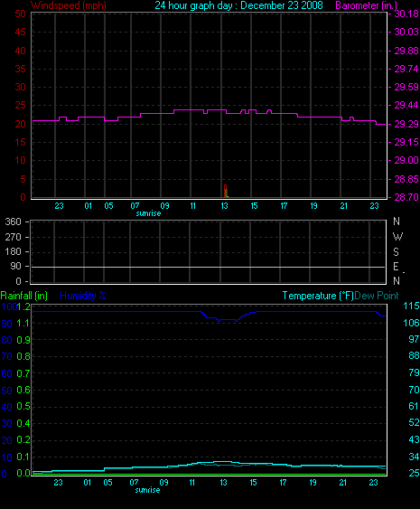
Task: Click the sunrise label under the bottom graph
Action: pyautogui.click(x=147, y=490)
